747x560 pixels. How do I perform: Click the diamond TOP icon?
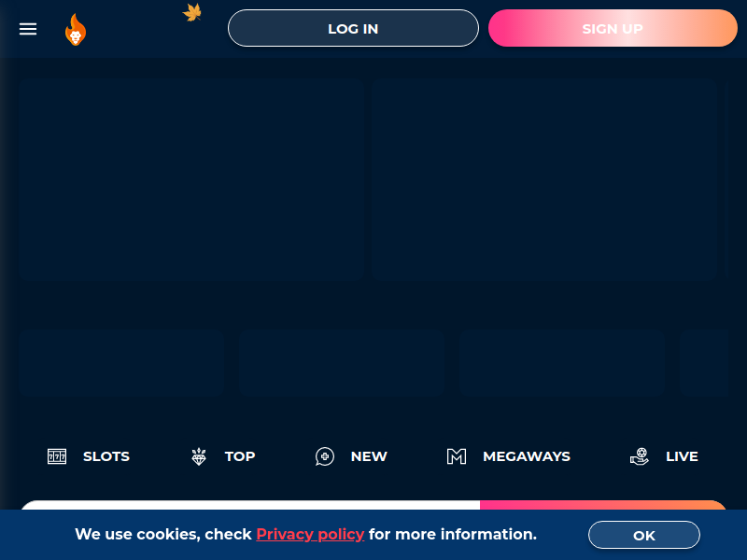199,456
